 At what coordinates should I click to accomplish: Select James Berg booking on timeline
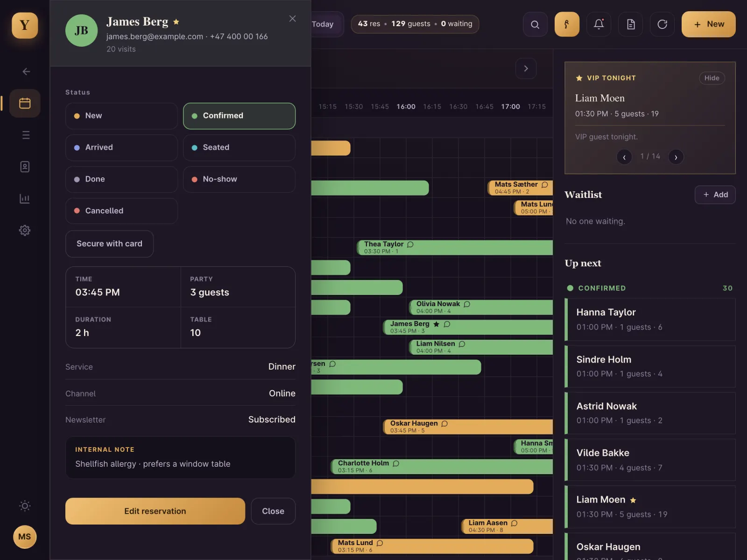pos(468,327)
